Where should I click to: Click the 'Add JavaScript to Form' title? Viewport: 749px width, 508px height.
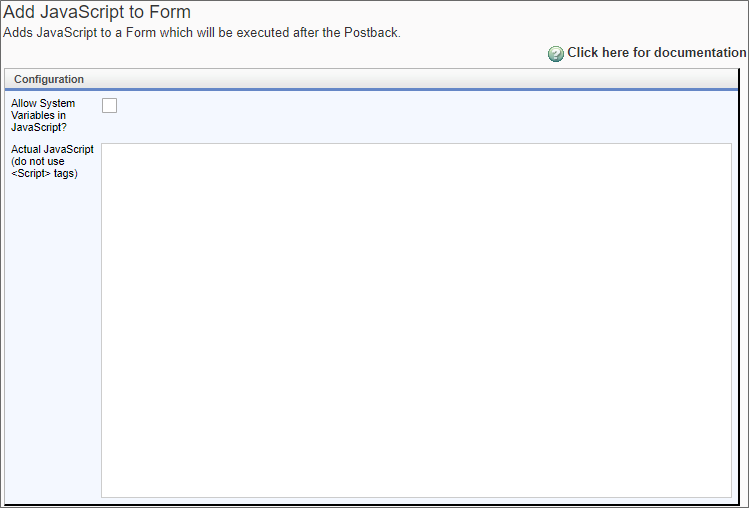pos(97,13)
